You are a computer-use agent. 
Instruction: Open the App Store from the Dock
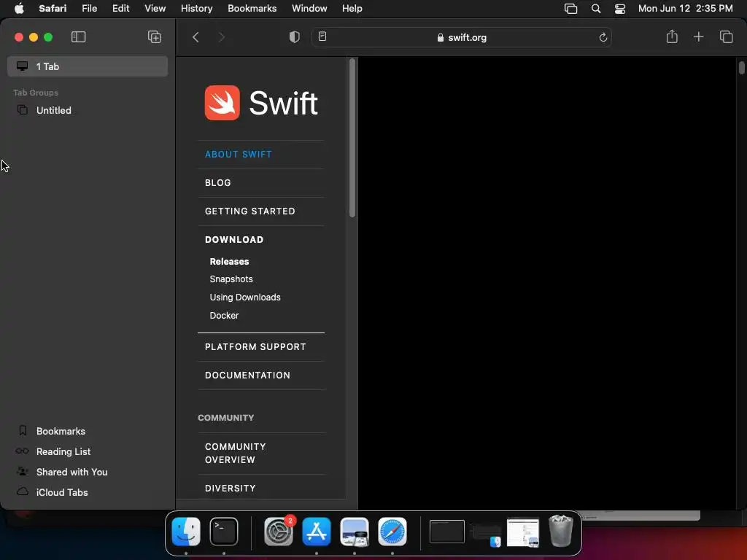pyautogui.click(x=317, y=532)
